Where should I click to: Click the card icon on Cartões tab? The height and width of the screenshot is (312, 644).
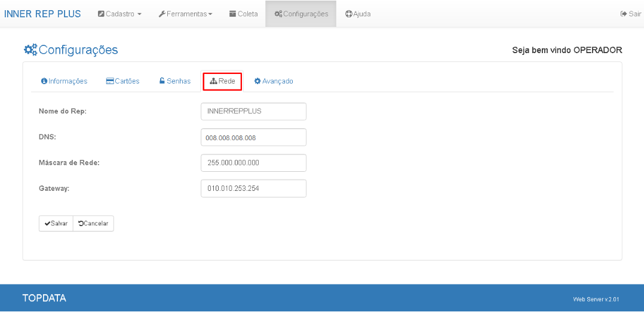pyautogui.click(x=110, y=81)
